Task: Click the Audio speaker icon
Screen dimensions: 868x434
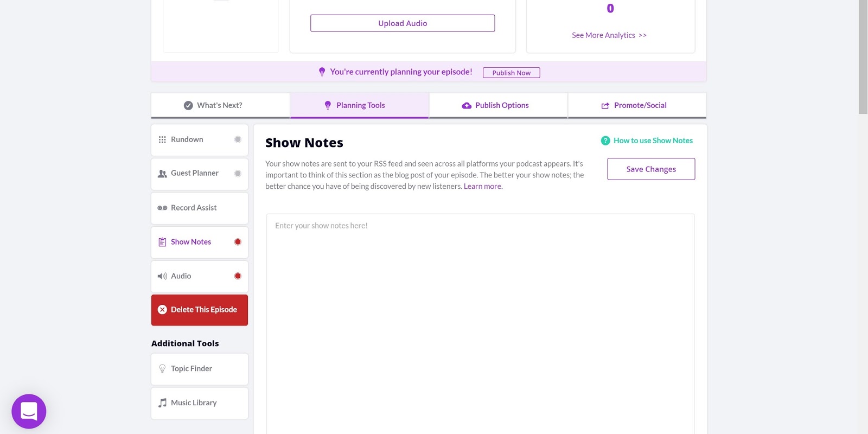Action: (x=162, y=276)
